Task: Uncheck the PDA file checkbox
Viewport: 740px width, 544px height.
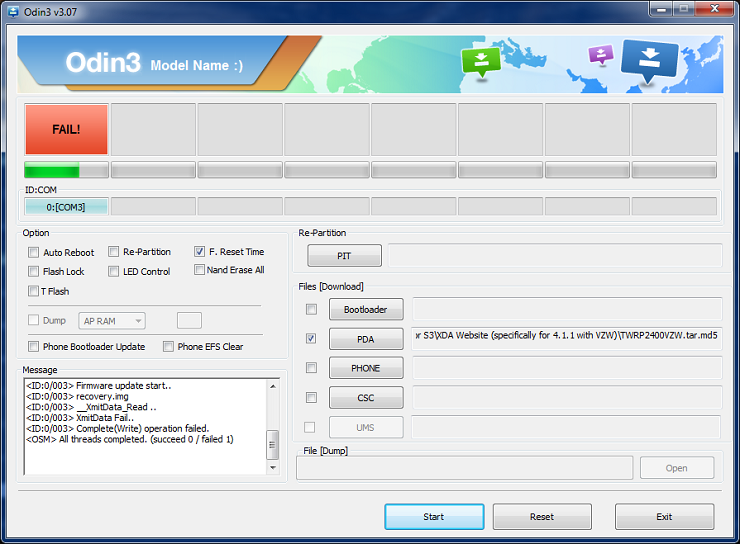Action: pyautogui.click(x=311, y=339)
